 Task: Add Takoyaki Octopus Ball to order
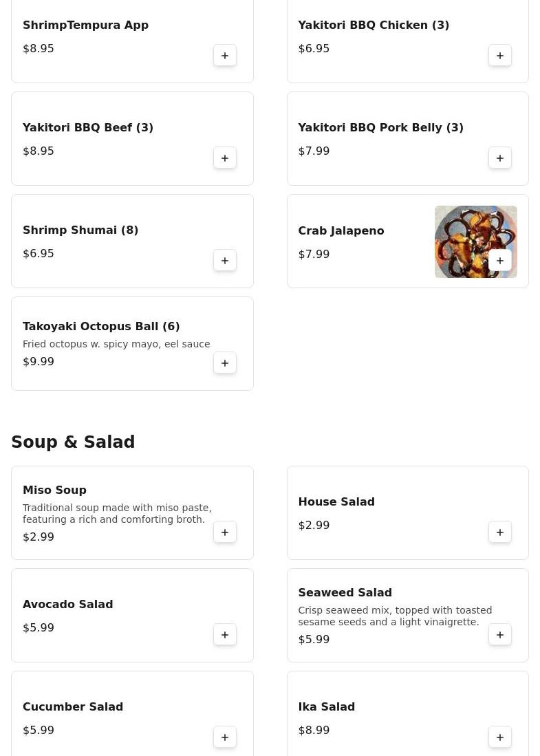[x=225, y=363]
